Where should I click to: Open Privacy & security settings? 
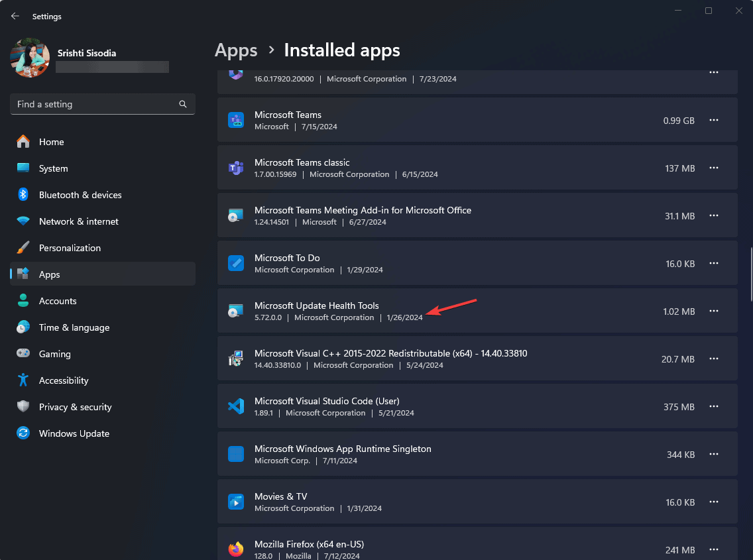coord(102,407)
